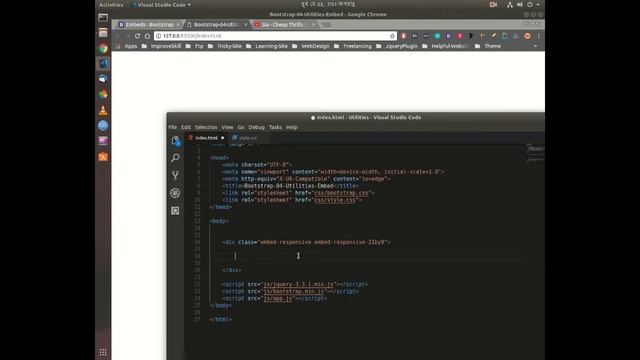The height and width of the screenshot is (360, 640).
Task: Expand the system menu arrow in top bar
Action: click(538, 5)
